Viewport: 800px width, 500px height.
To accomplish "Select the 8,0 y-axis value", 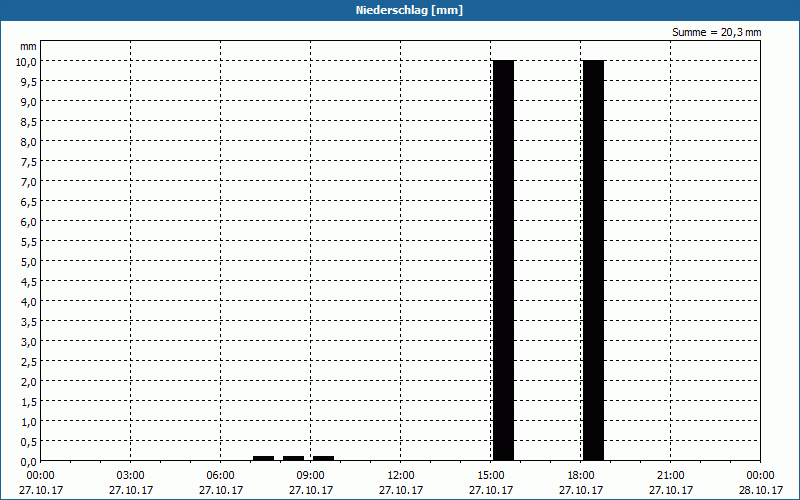I will tap(29, 141).
